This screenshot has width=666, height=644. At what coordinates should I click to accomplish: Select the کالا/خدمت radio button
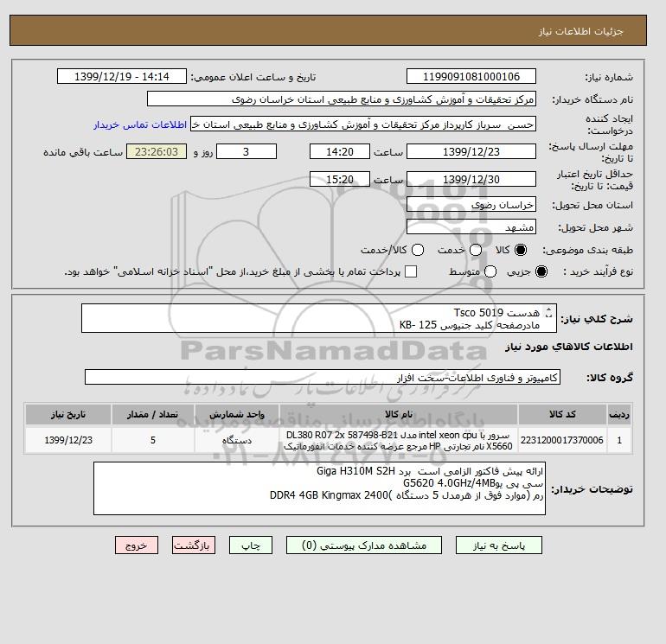[x=418, y=250]
